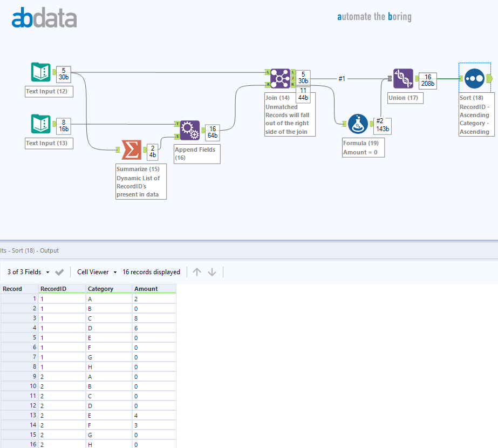The width and height of the screenshot is (498, 448).
Task: Click the Union (17) DNA icon
Action: [x=403, y=78]
